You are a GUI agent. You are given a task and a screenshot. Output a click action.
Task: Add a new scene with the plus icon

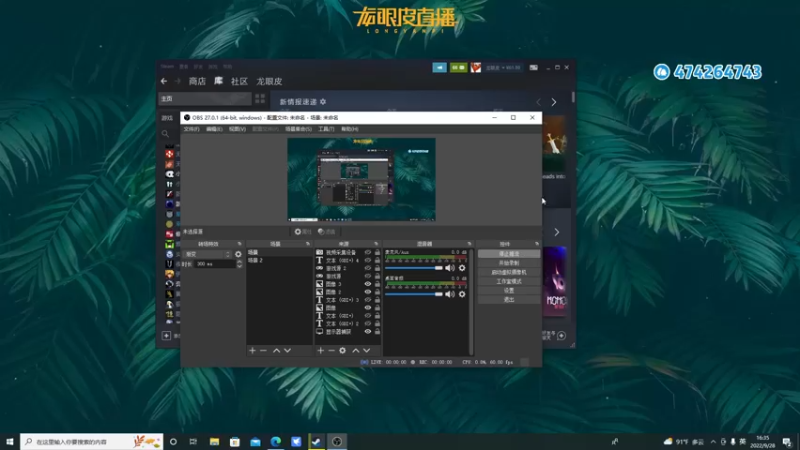point(252,351)
